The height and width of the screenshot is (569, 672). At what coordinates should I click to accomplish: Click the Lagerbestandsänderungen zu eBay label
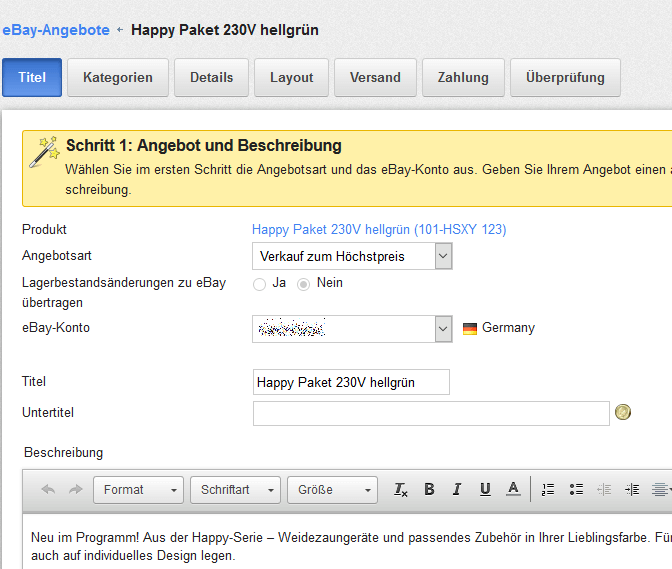pos(124,293)
